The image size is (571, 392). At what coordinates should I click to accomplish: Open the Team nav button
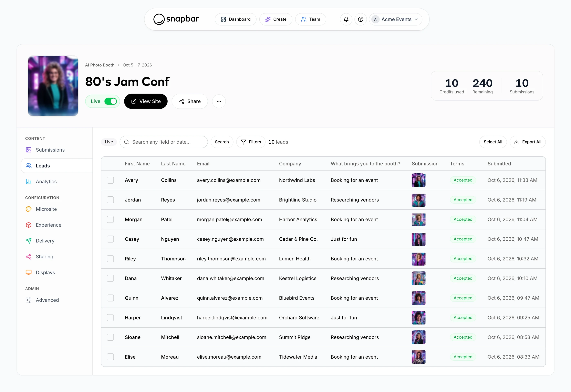310,19
